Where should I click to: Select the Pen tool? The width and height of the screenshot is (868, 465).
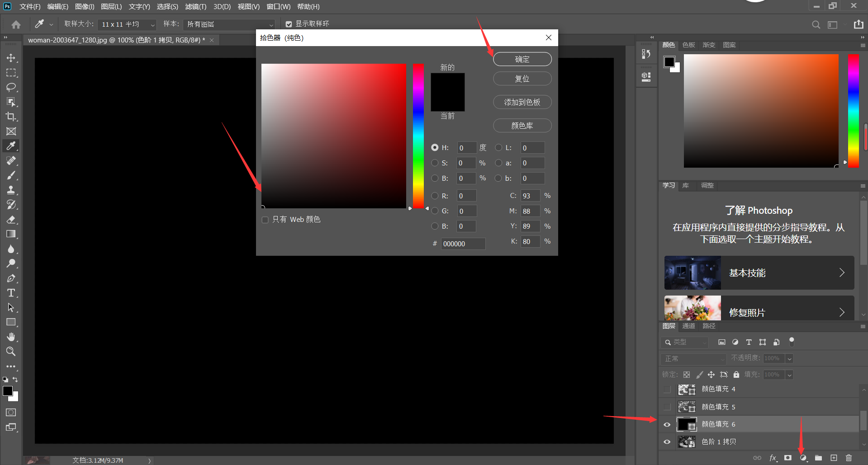click(11, 278)
